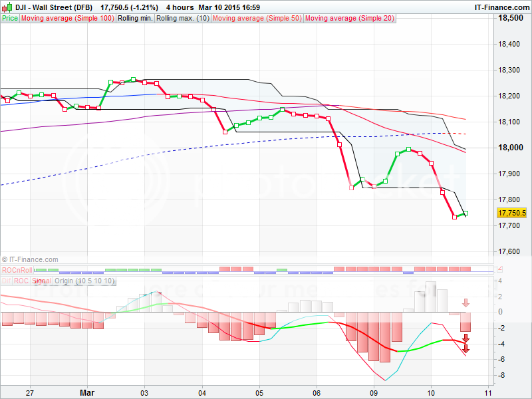Screen dimensions: 532x399
Task: Click the ROCnRoll panel icon at far right
Action: click(x=500, y=269)
